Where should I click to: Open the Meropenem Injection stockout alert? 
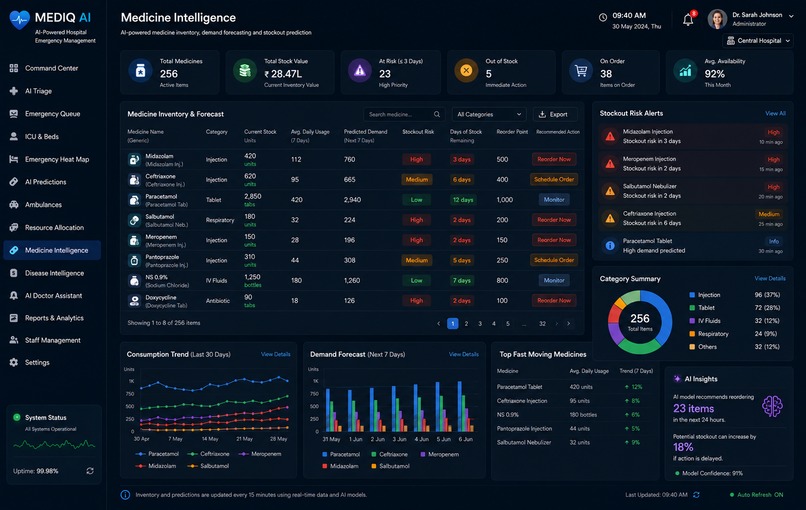click(692, 163)
